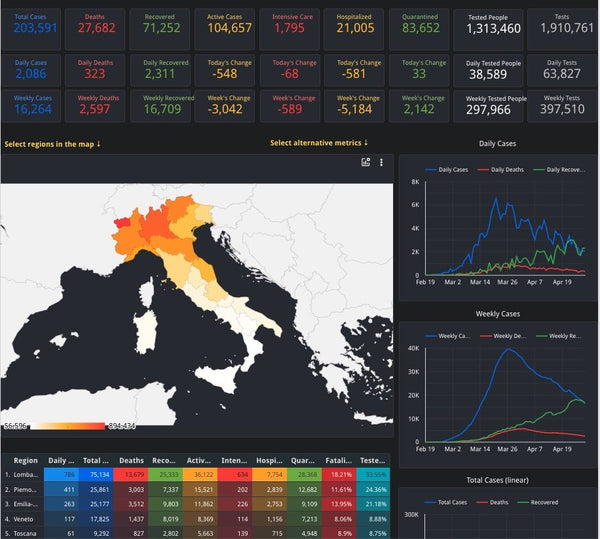Click Lombardia total cases cell 75,134

[96, 475]
